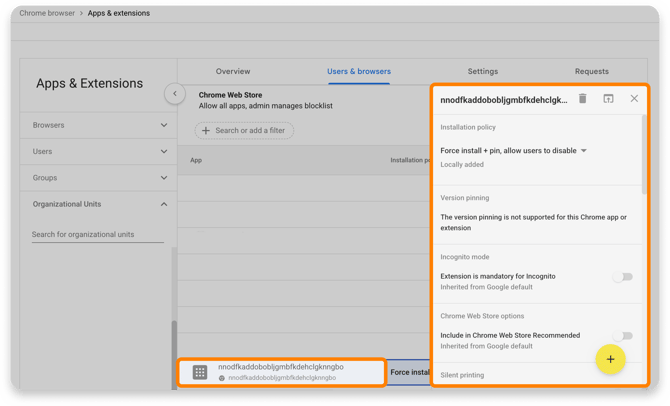Close the extension settings side panel
Image resolution: width=670 pixels, height=406 pixels.
pyautogui.click(x=634, y=99)
